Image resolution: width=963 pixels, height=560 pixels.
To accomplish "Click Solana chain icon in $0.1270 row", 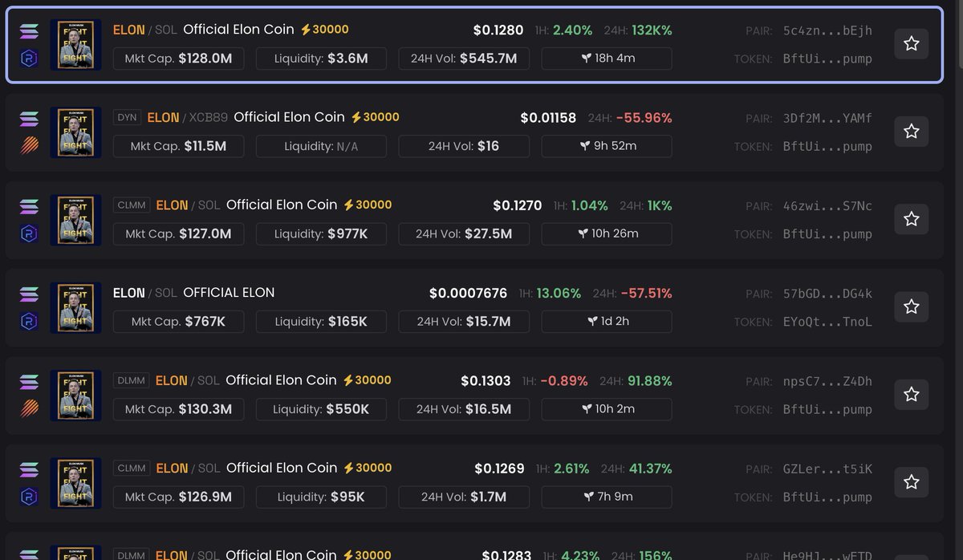I will click(x=29, y=206).
